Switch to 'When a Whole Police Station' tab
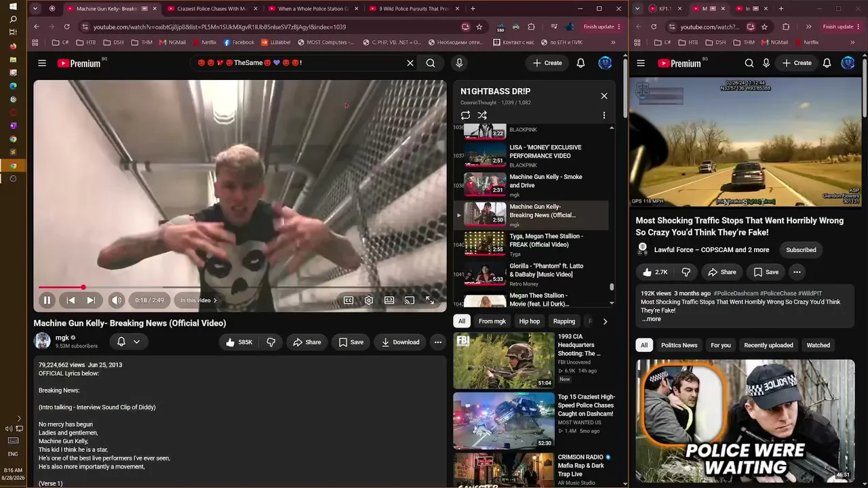 313,9
